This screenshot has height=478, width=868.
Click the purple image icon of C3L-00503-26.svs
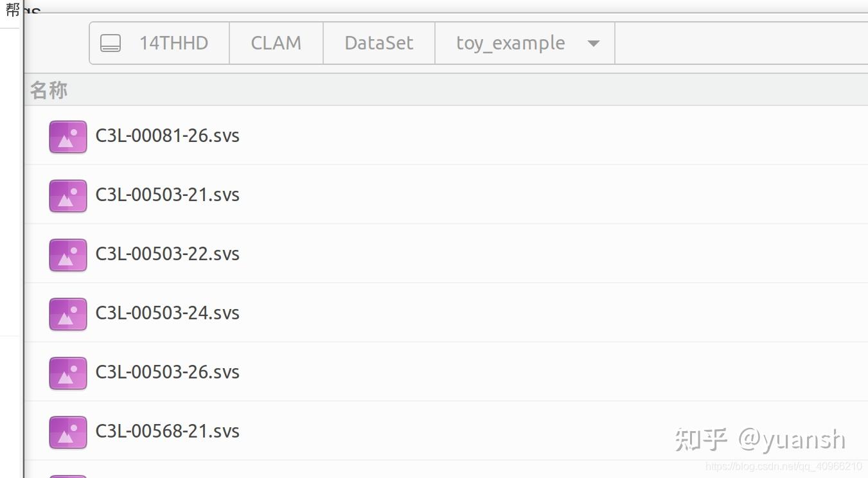67,373
